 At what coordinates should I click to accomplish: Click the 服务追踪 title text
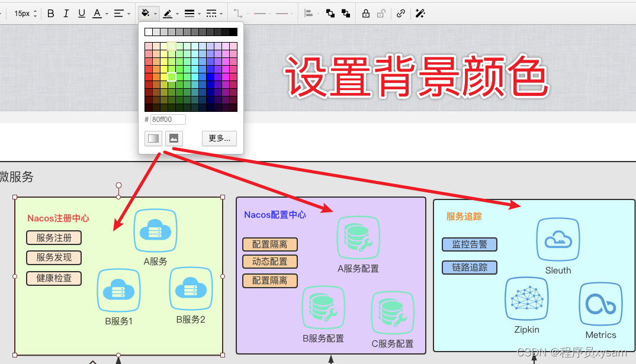pyautogui.click(x=464, y=217)
